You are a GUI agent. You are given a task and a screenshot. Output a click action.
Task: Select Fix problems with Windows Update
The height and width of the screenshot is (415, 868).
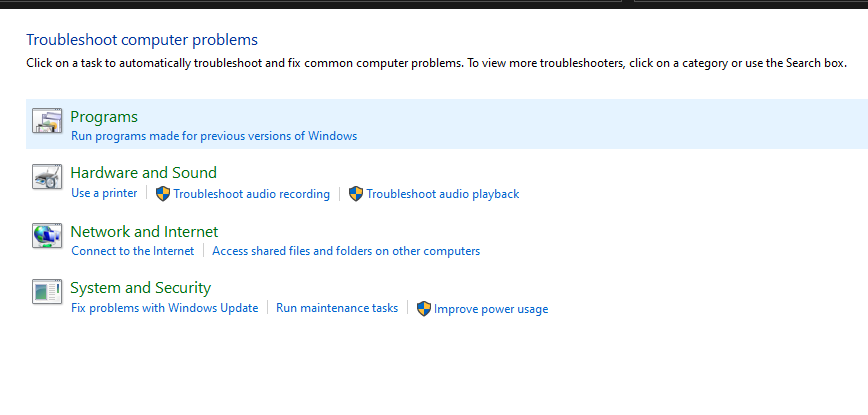[x=164, y=309]
